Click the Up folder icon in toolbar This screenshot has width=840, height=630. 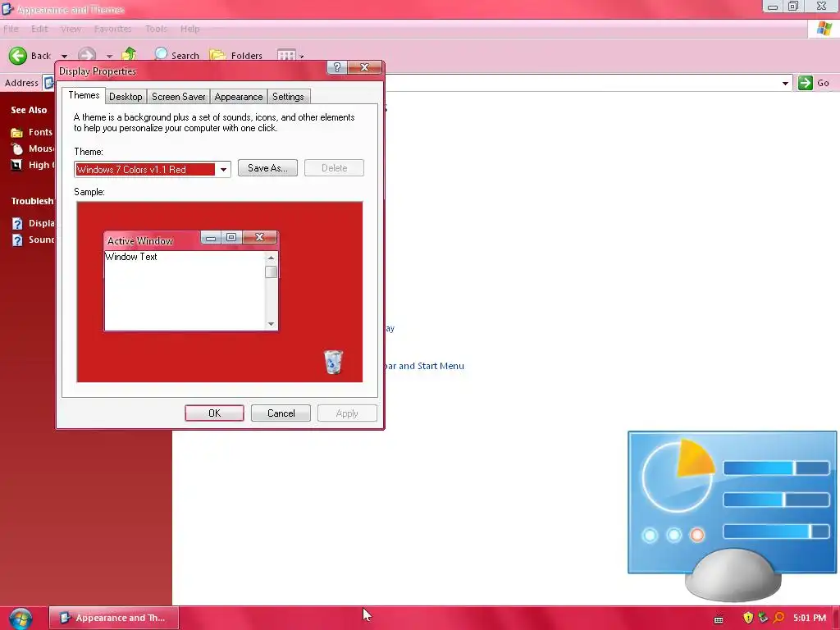coord(129,53)
